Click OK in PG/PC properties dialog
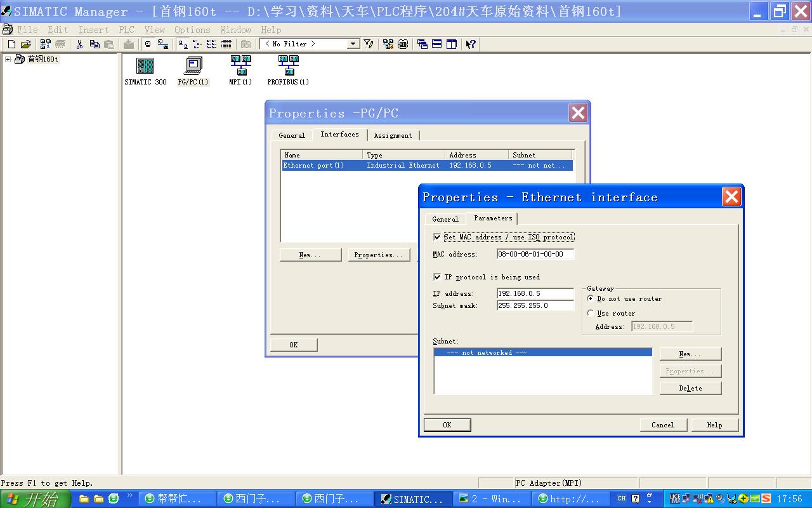Viewport: 812px width, 508px height. click(294, 345)
